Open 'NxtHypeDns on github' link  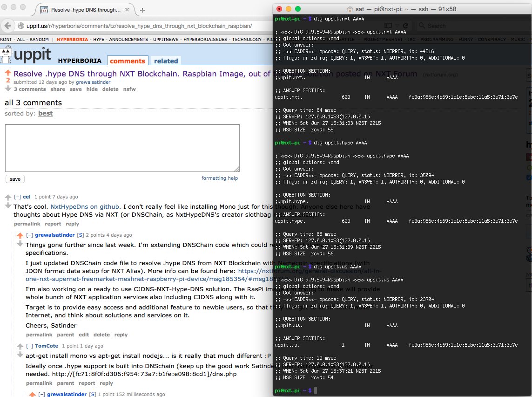[85, 206]
